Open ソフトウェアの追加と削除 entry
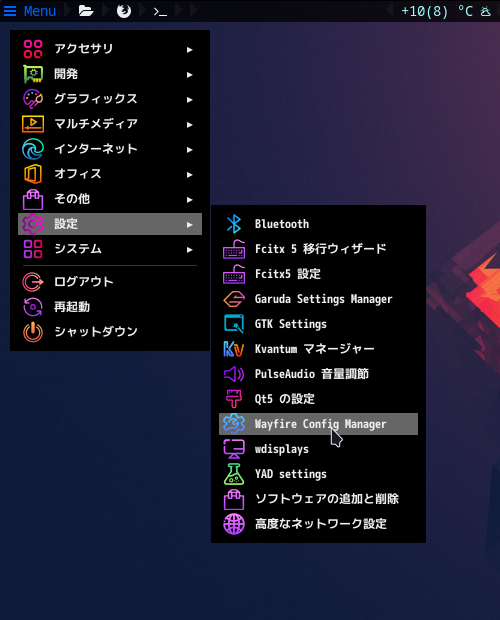The height and width of the screenshot is (620, 500). click(318, 499)
